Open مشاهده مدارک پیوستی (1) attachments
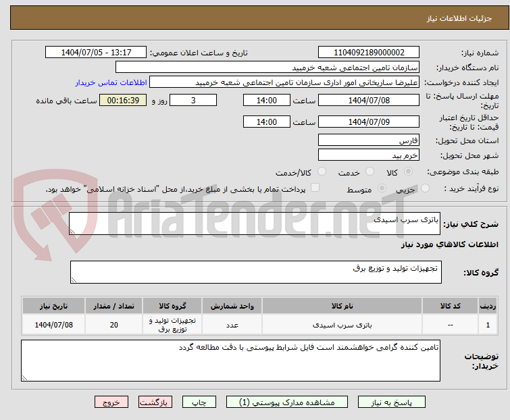Viewport: 510px width, 420px height. [x=287, y=402]
